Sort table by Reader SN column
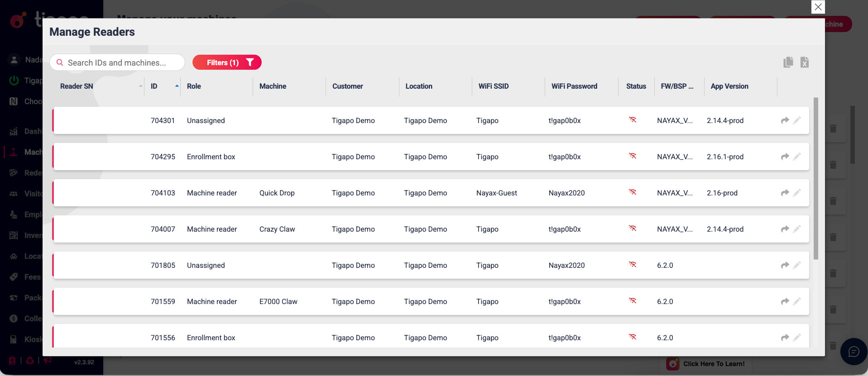The width and height of the screenshot is (868, 376). (77, 86)
